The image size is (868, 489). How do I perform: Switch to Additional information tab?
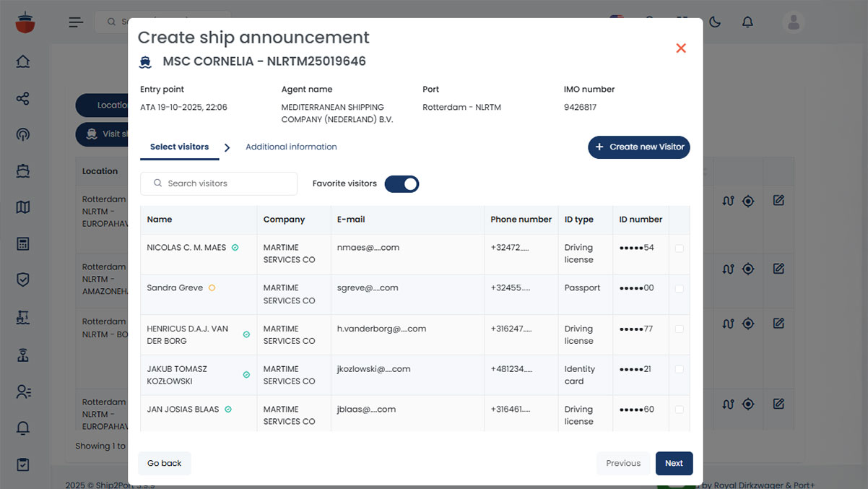(291, 147)
